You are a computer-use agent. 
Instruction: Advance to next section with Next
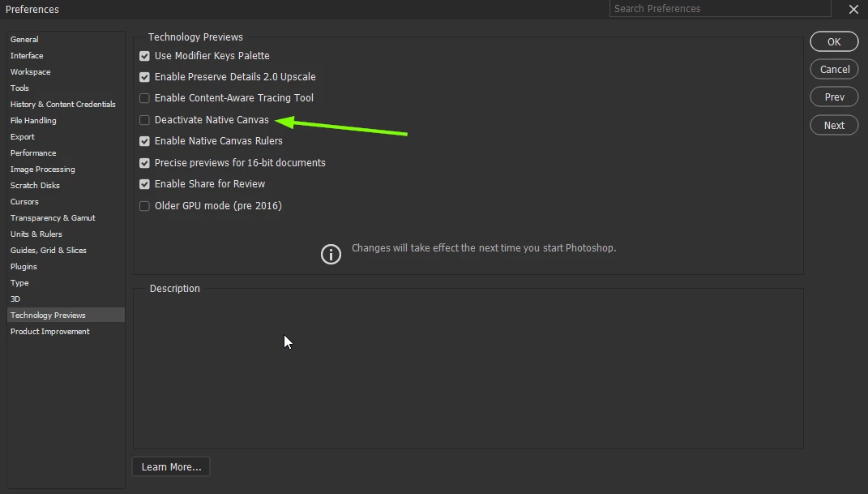[x=834, y=125]
